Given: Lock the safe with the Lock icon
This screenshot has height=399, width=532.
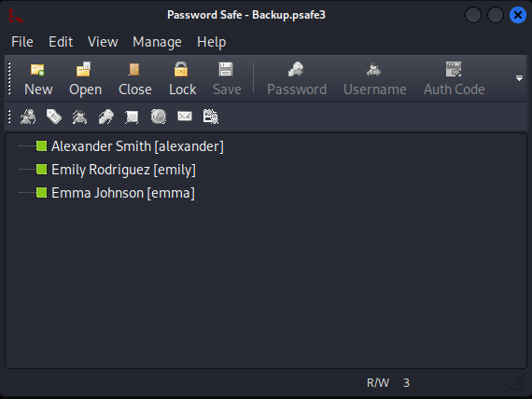Looking at the screenshot, I should (181, 69).
